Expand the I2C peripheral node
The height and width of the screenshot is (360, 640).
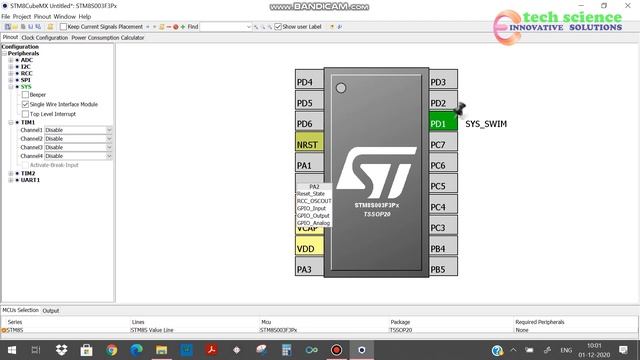tap(11, 67)
